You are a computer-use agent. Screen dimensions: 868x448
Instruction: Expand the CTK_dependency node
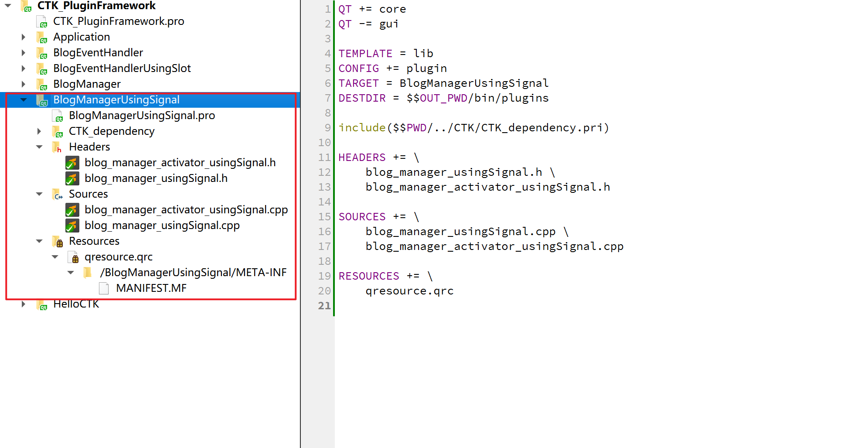39,131
